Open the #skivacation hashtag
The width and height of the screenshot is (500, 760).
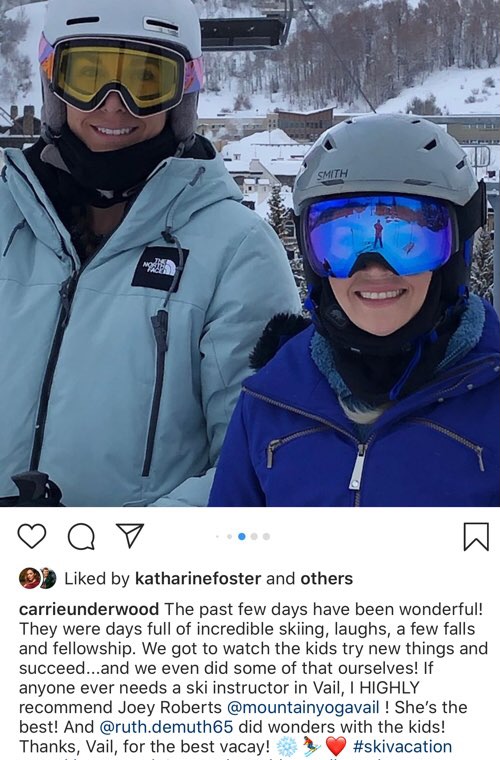[x=403, y=746]
